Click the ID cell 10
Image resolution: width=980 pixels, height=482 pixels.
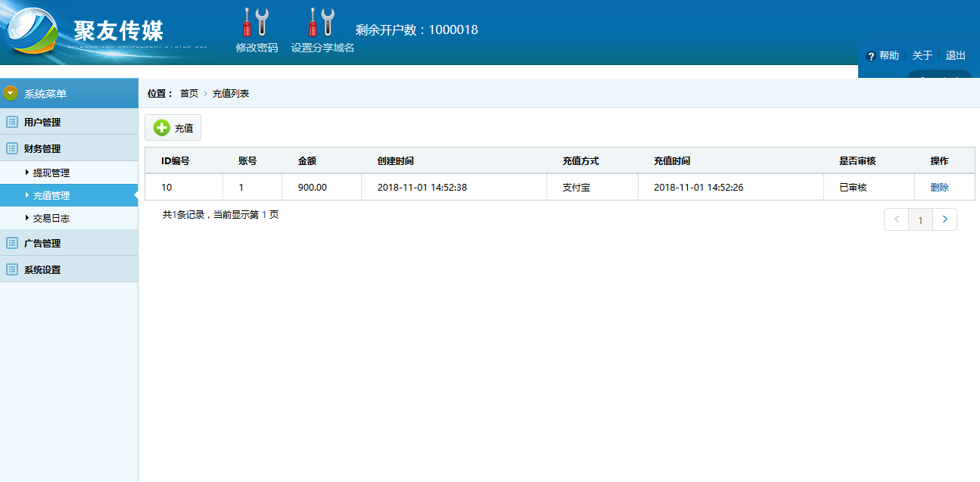pos(166,188)
